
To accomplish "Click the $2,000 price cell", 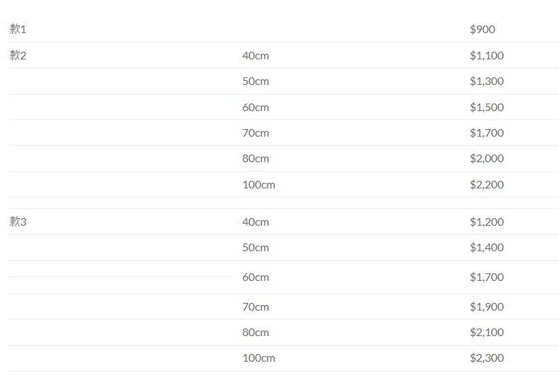I will pos(486,159).
